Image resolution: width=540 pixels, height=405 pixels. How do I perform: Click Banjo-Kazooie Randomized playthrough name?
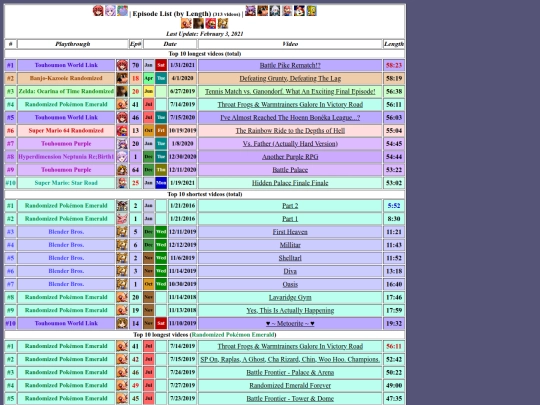66,78
